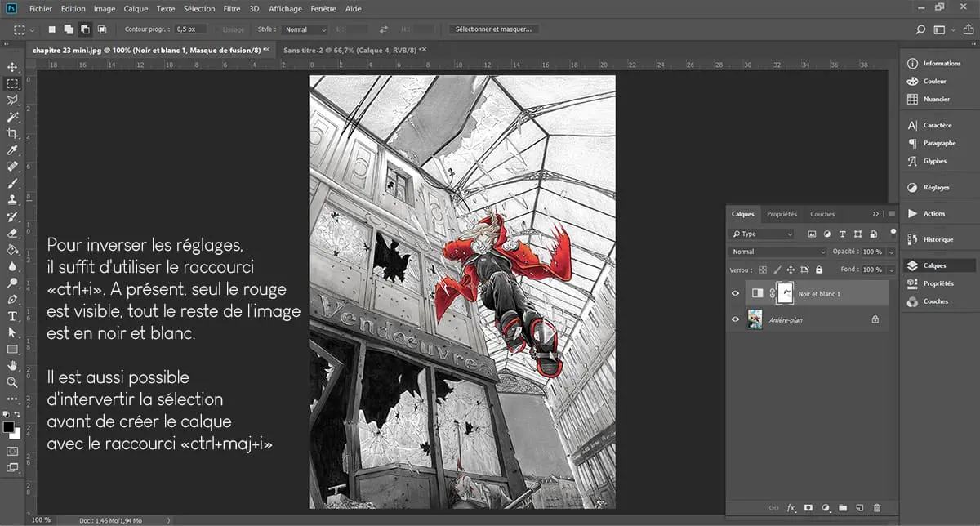This screenshot has width=980, height=526.
Task: Select the Zoom tool
Action: tap(12, 382)
